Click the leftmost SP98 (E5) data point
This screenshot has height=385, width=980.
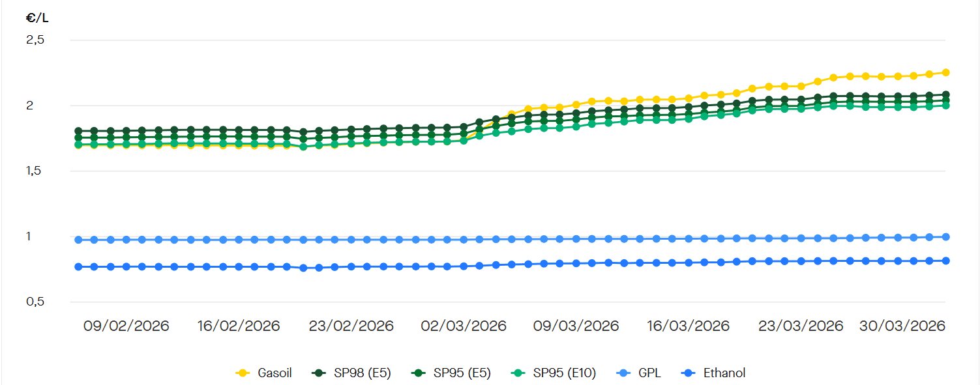78,131
